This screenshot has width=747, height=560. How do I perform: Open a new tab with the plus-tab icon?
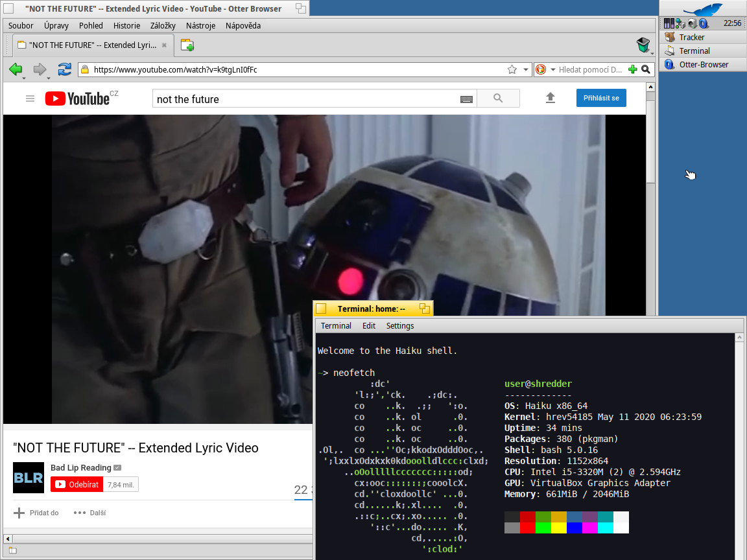[x=187, y=45]
